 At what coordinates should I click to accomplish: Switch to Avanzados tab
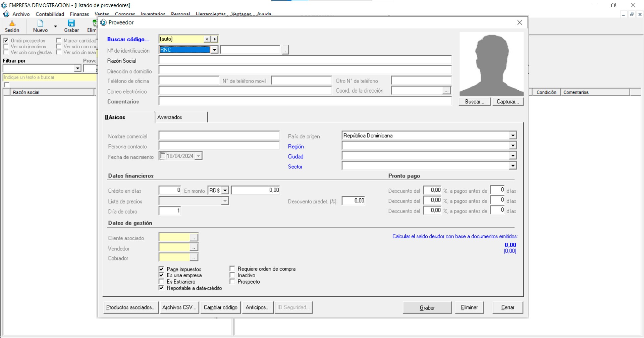[170, 117]
